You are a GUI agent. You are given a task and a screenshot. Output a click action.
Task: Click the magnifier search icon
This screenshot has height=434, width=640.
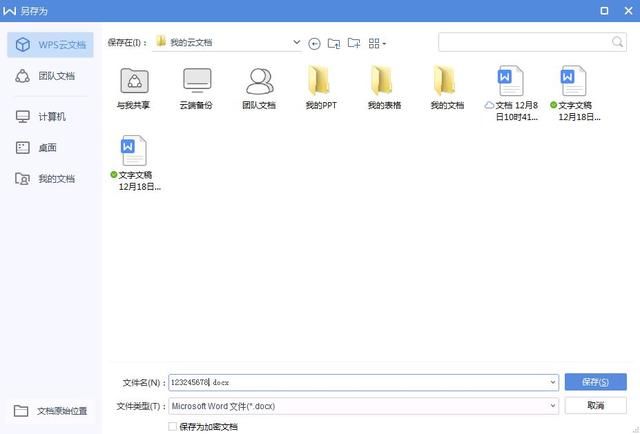618,42
